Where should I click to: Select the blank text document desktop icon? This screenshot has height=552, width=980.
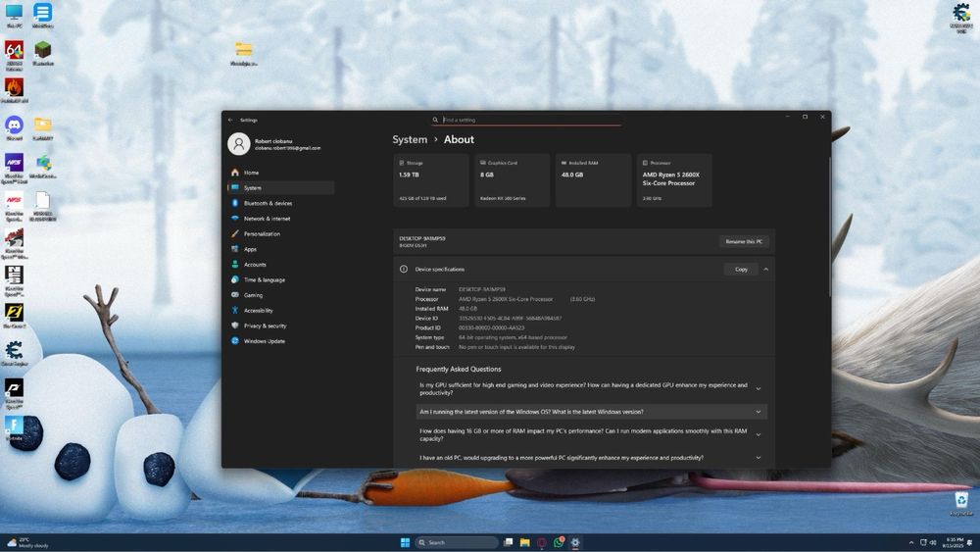[x=42, y=206]
